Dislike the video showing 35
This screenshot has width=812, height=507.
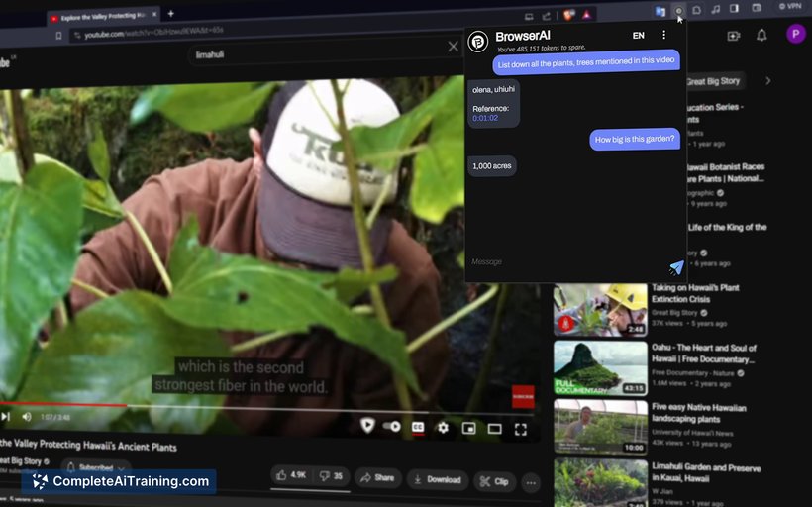click(332, 476)
